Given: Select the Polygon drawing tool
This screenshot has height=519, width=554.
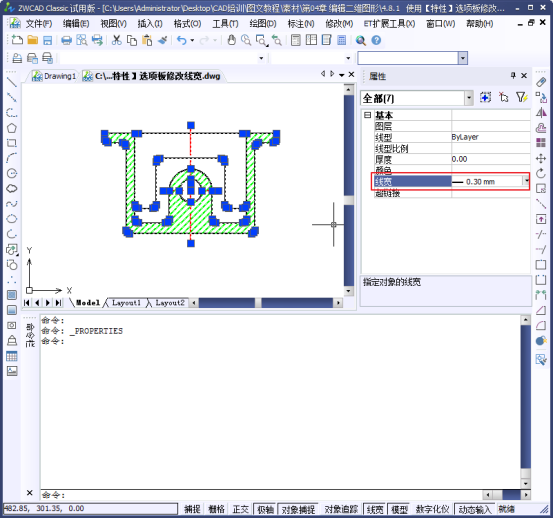Looking at the screenshot, I should pos(12,128).
